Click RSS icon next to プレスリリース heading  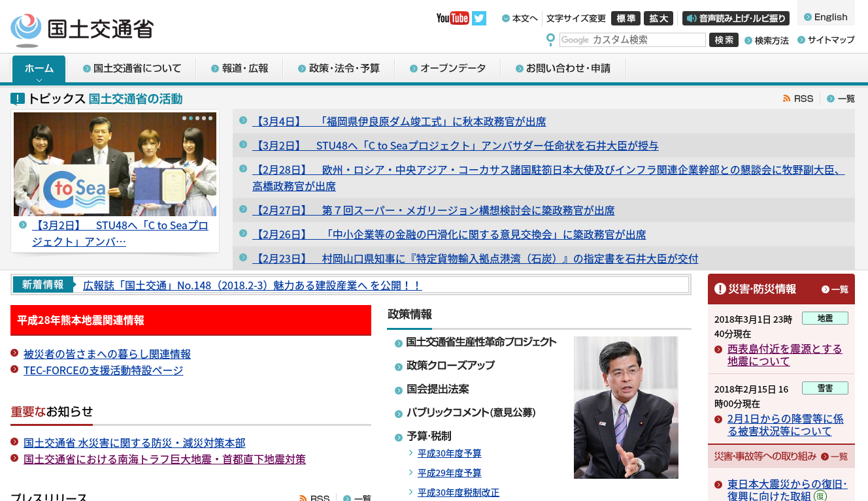pos(303,498)
